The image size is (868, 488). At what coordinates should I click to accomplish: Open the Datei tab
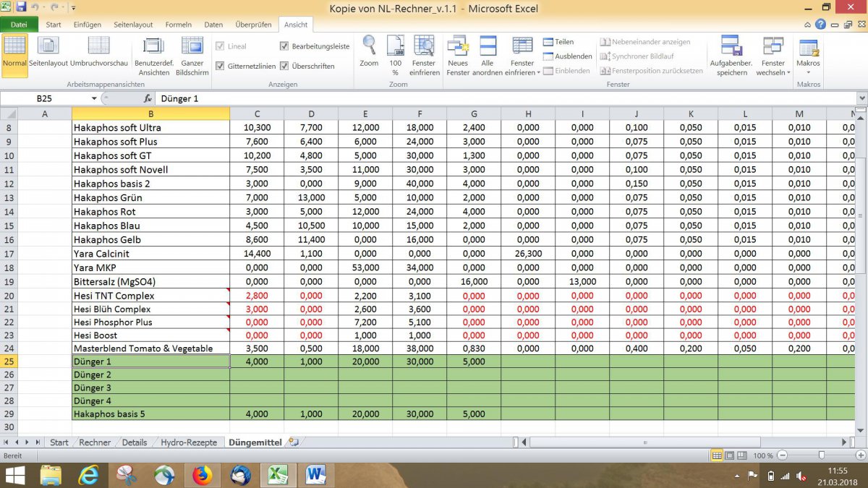click(19, 25)
